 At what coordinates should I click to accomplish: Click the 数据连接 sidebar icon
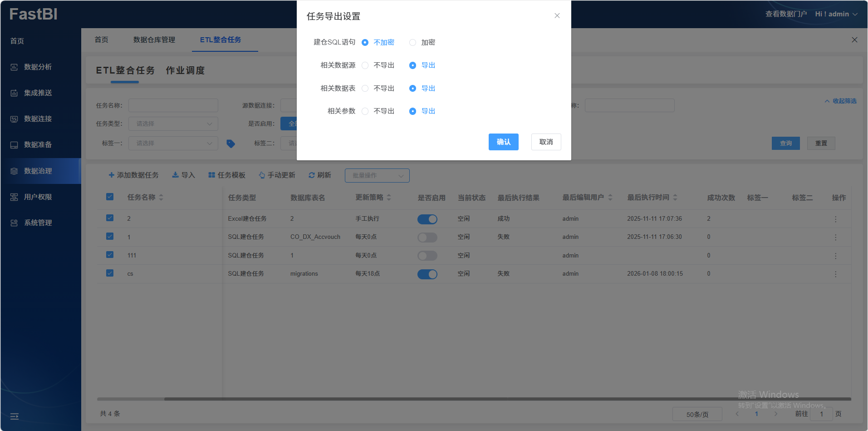click(x=14, y=119)
